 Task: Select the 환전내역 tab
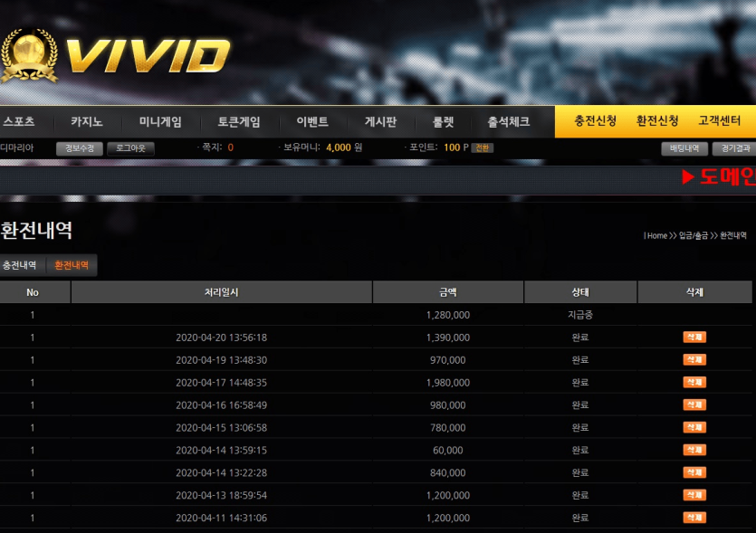(x=72, y=265)
